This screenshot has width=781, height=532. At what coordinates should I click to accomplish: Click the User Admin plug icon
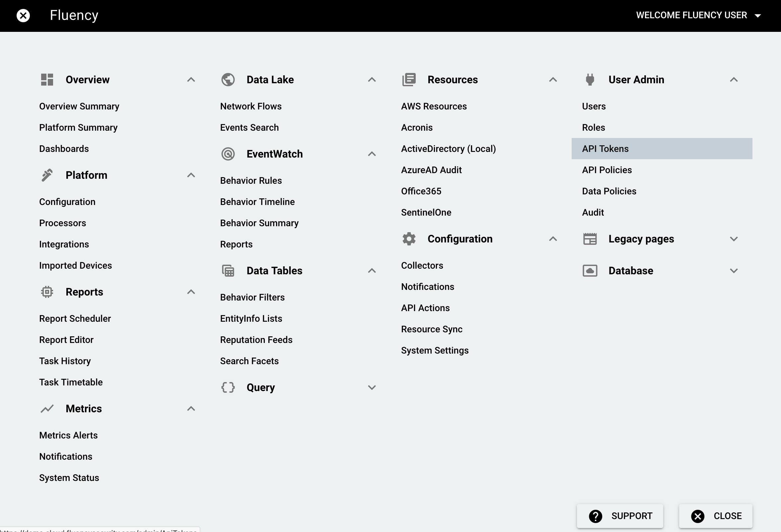click(590, 80)
